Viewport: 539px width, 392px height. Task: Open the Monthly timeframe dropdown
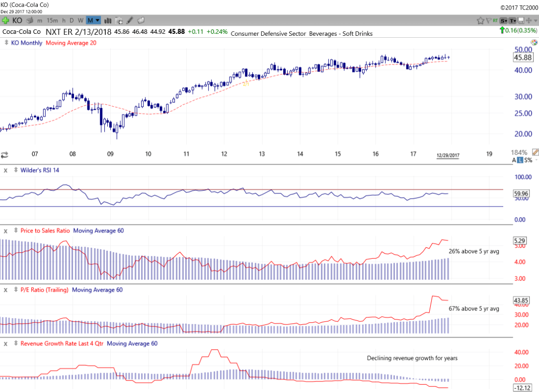point(93,20)
